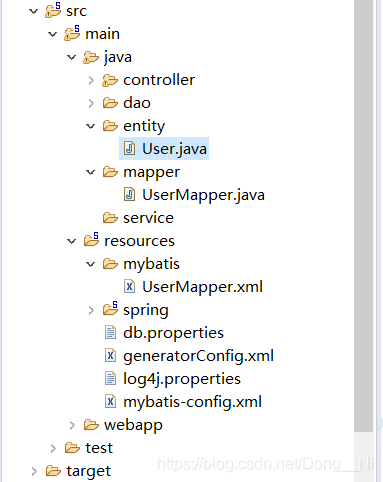
Task: Click the mapper folder icon
Action: click(x=110, y=172)
